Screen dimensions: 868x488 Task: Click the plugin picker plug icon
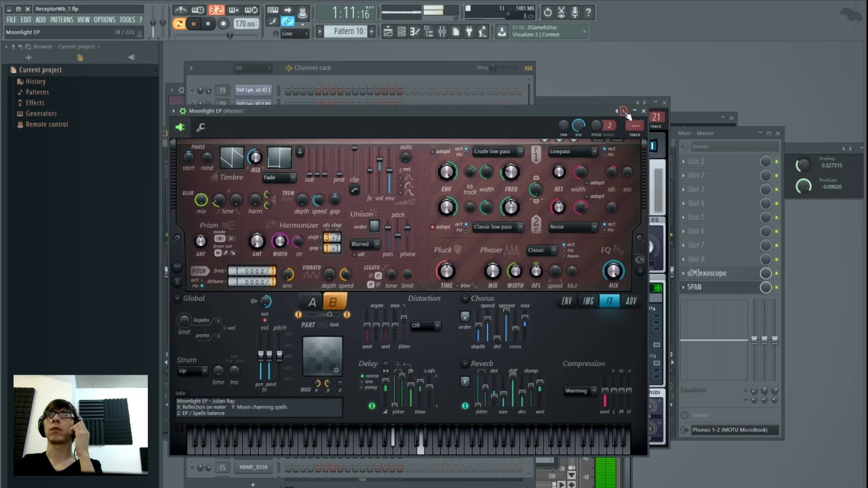pos(469,32)
